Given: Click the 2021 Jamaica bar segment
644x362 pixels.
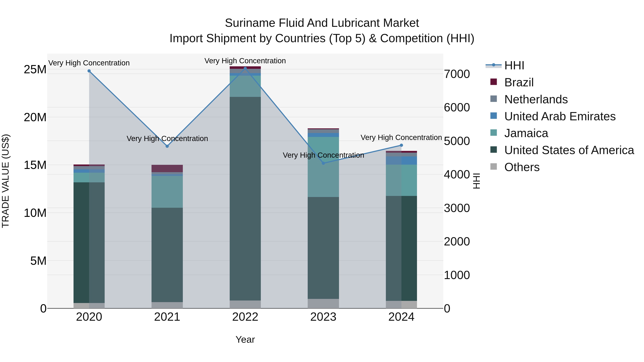Looking at the screenshot, I should tap(167, 192).
